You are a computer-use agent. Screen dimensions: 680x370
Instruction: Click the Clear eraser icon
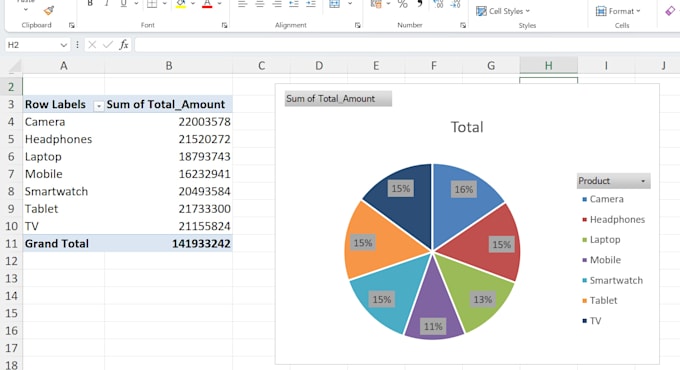pyautogui.click(x=670, y=11)
